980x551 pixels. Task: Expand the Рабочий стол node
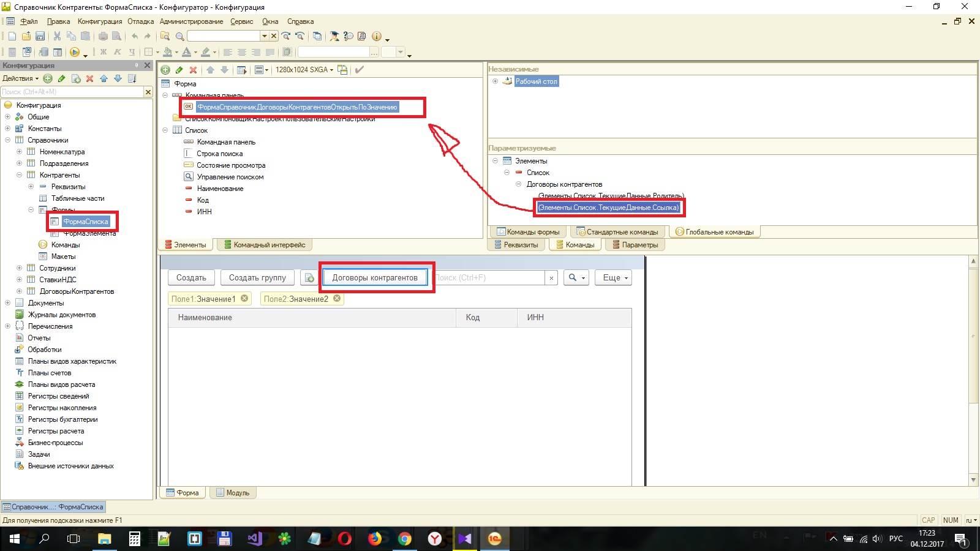(495, 81)
